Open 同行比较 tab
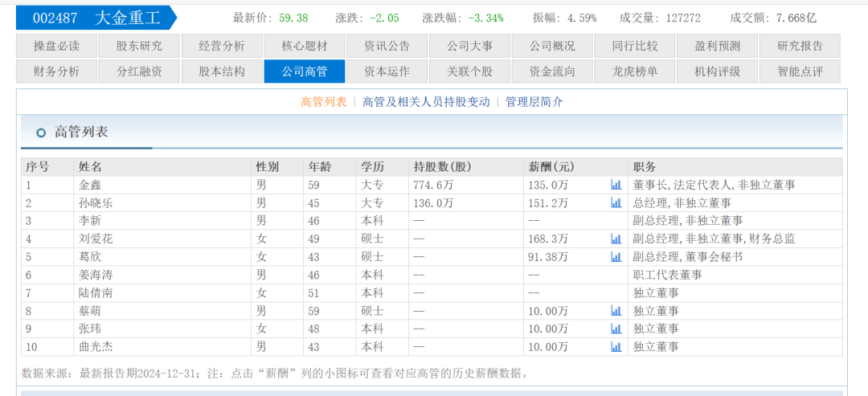Image resolution: width=868 pixels, height=396 pixels. 635,46
